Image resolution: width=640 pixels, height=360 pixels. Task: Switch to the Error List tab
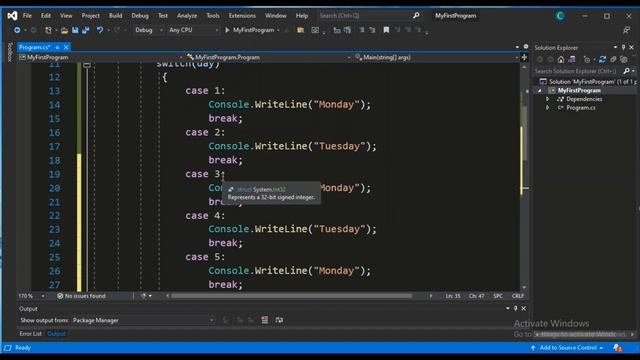pyautogui.click(x=31, y=334)
